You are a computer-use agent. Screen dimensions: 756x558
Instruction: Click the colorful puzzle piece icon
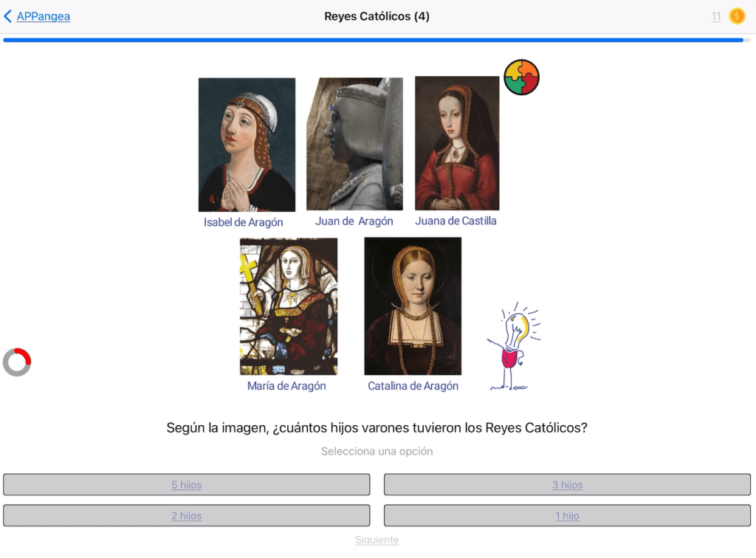[521, 77]
